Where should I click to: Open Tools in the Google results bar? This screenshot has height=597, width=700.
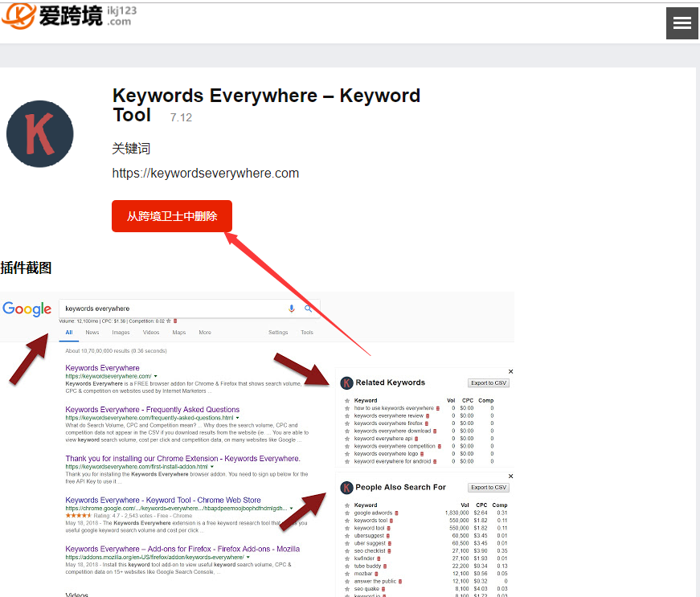click(x=307, y=333)
